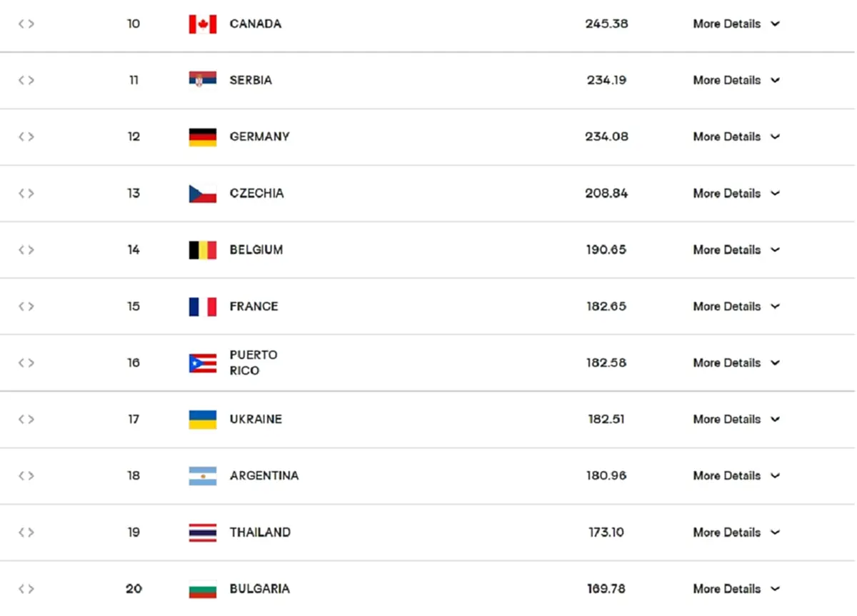Screen dimensions: 857x616
Task: Open the BULGARIA team name link
Action: click(x=260, y=589)
